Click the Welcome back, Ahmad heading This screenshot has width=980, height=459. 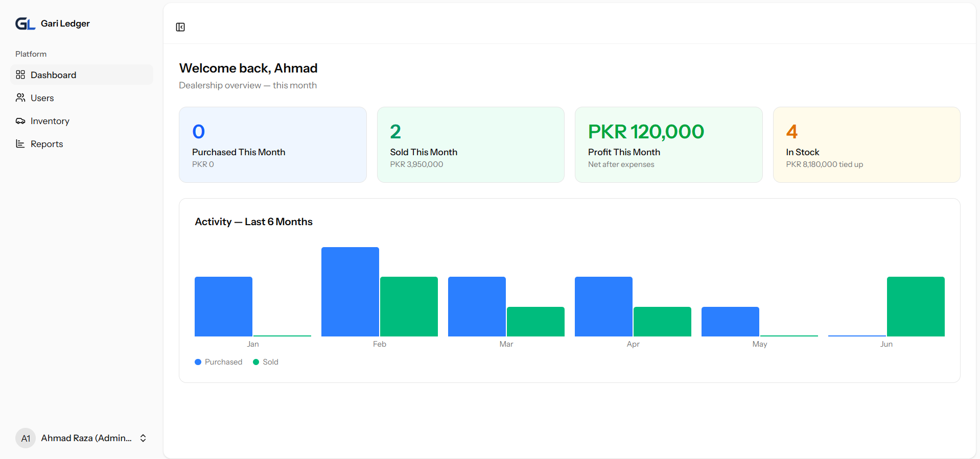[248, 68]
